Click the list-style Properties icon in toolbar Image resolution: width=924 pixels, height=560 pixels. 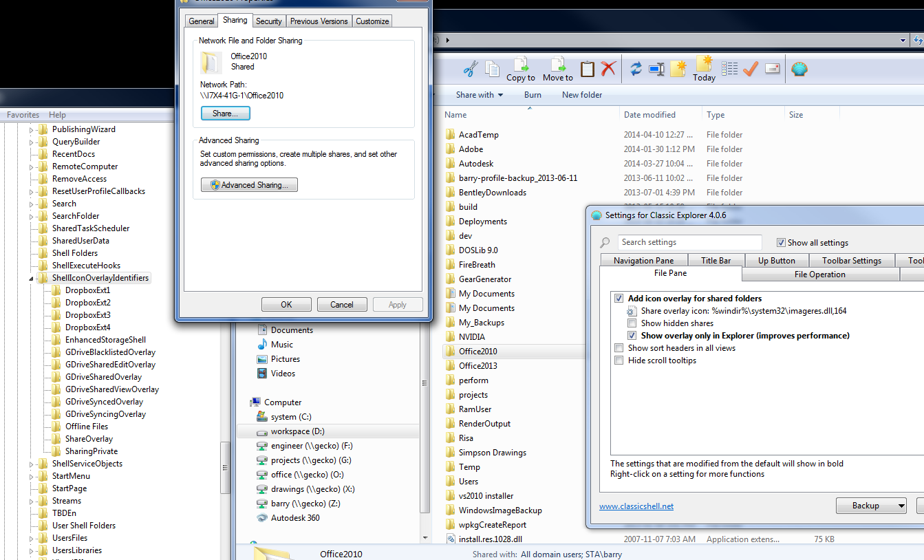point(730,69)
